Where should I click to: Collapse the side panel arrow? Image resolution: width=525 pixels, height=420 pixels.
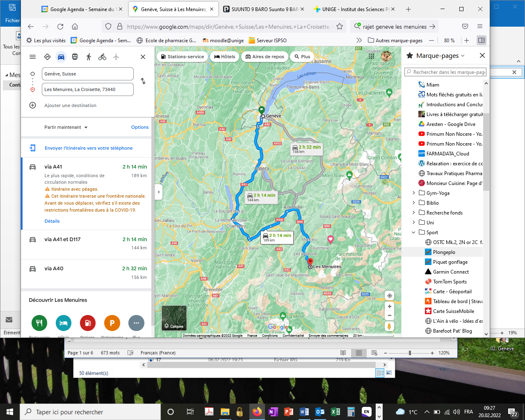coord(159,192)
